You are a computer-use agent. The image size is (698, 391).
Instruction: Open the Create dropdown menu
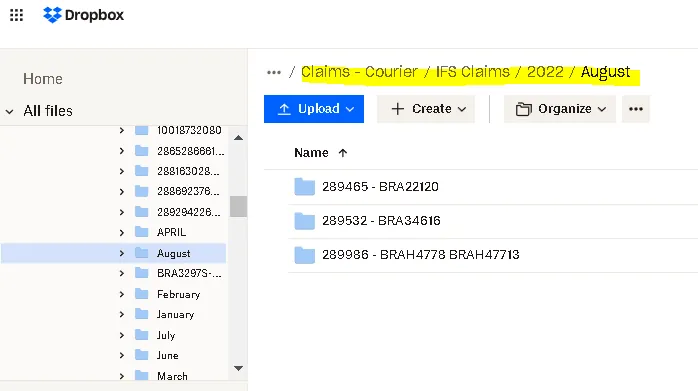click(426, 109)
